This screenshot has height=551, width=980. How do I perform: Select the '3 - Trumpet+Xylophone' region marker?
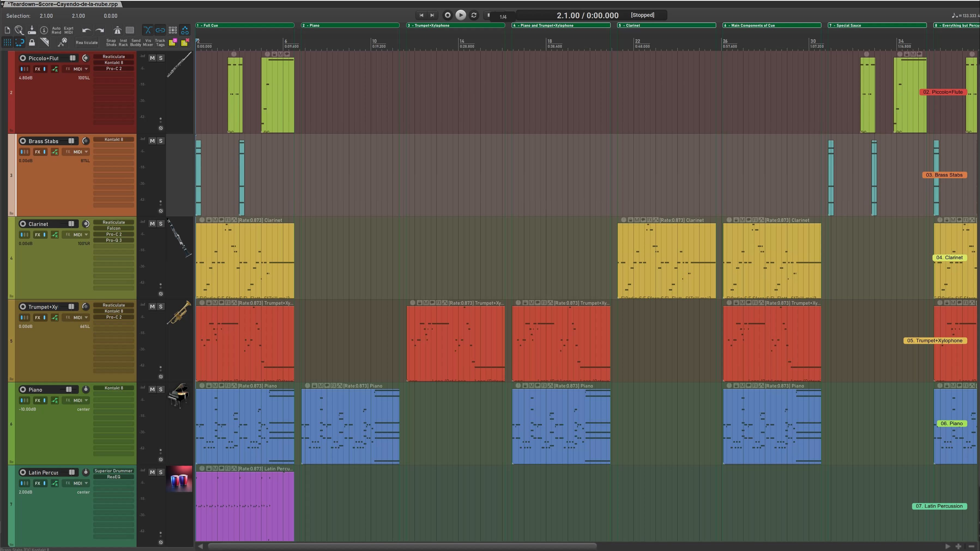coord(456,25)
